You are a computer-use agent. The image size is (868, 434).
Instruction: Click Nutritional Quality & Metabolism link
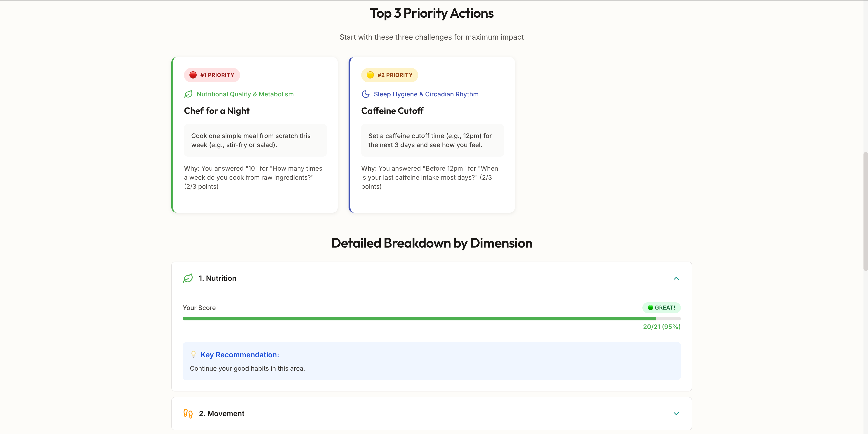coord(245,94)
